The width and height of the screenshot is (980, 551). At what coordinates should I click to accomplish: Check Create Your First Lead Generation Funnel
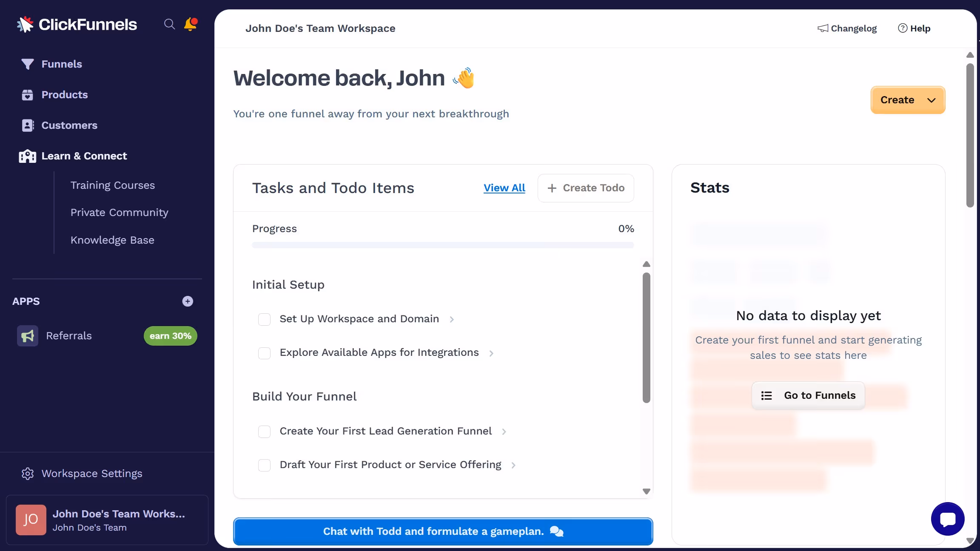tap(264, 432)
